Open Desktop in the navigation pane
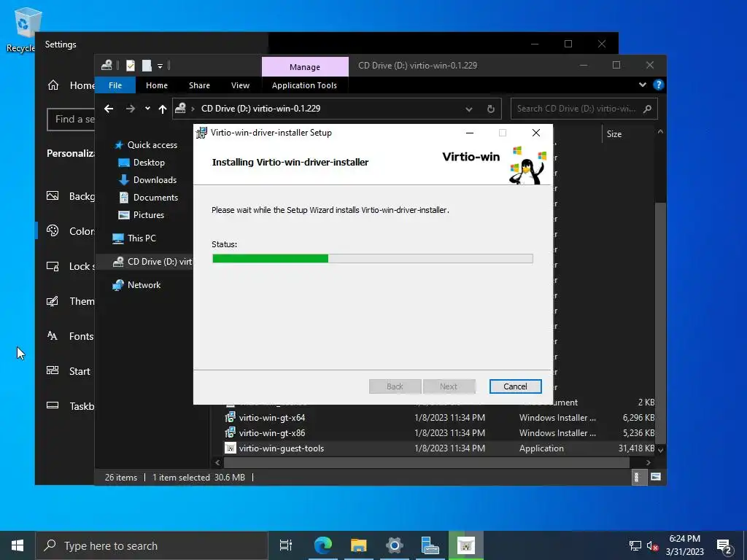Viewport: 747px width, 560px height. [x=142, y=163]
